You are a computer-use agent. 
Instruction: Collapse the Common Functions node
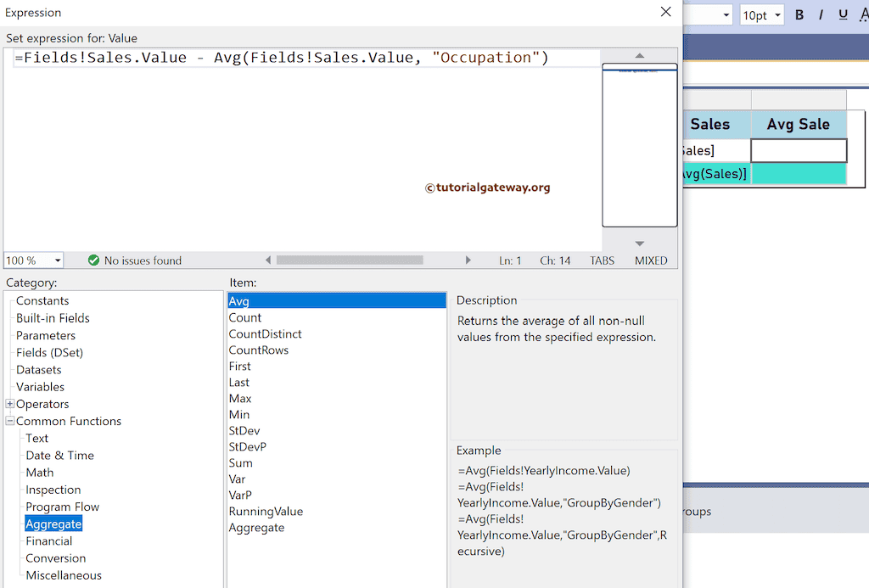(x=10, y=421)
